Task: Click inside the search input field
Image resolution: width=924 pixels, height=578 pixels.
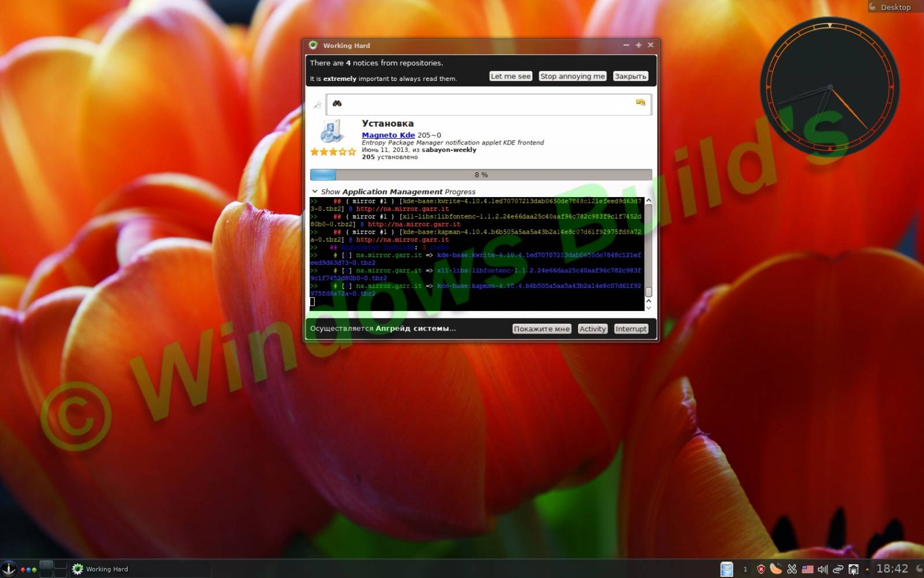Action: (x=489, y=104)
